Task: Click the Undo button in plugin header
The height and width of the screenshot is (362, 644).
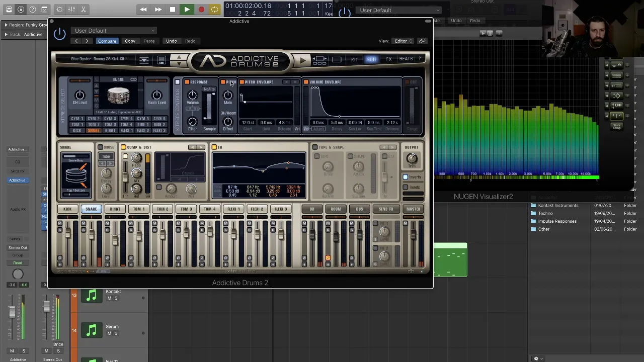Action: (171, 41)
